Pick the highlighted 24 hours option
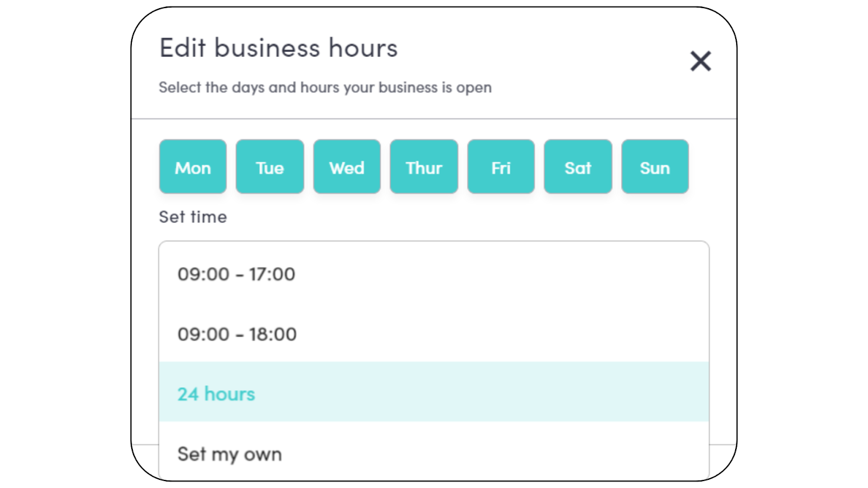868x488 pixels. pos(216,394)
